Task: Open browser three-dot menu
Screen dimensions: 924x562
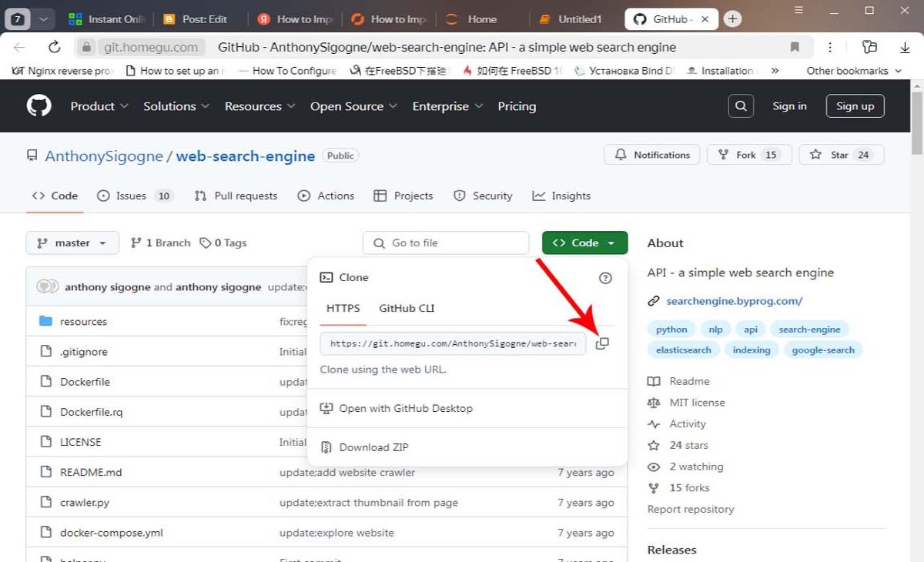Action: (830, 47)
